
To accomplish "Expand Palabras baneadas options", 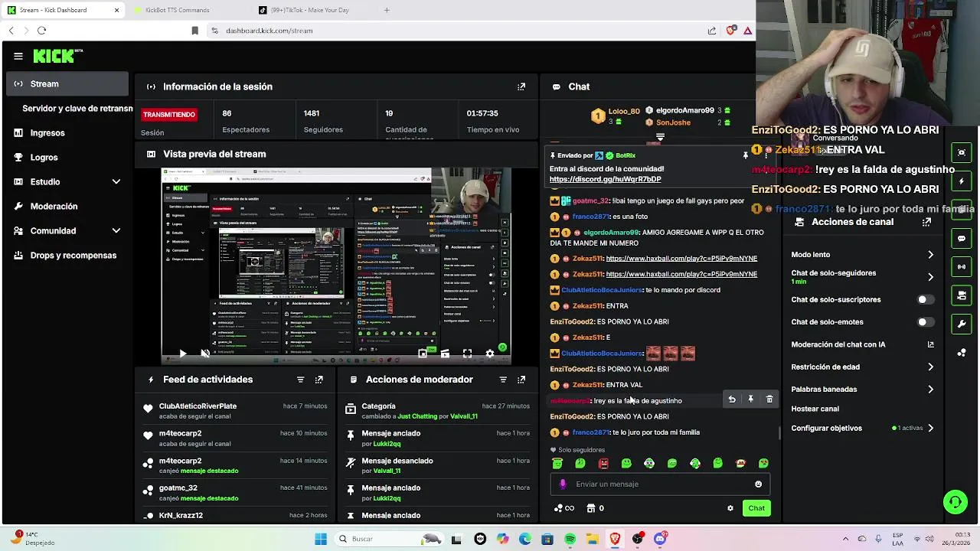I will coord(930,389).
